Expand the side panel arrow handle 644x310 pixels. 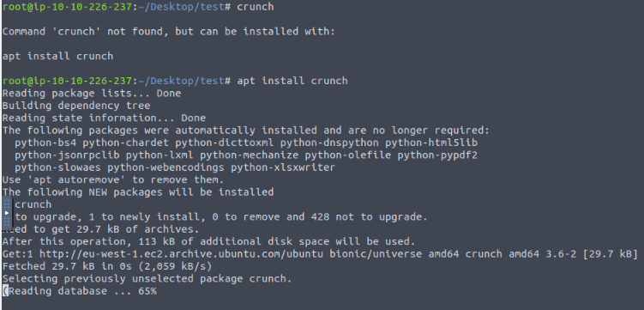(7, 213)
